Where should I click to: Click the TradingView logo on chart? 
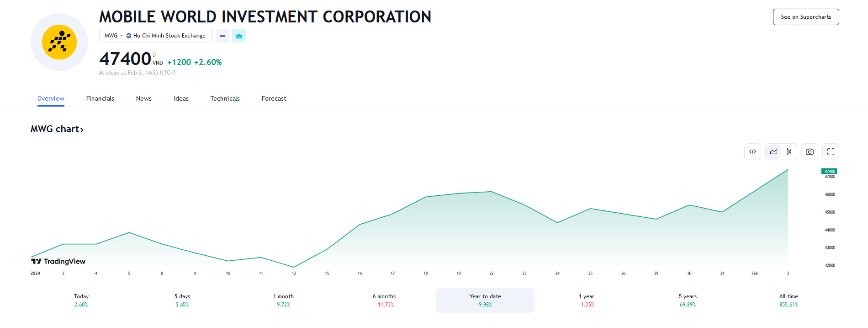coord(58,261)
